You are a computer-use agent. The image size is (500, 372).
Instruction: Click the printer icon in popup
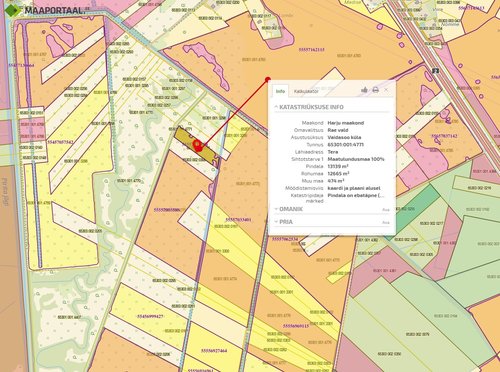[376, 90]
